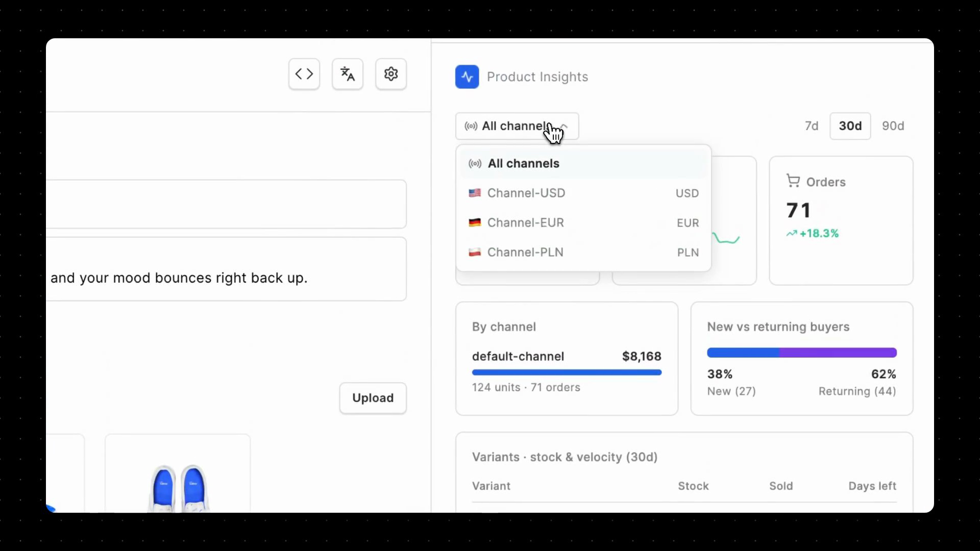Click the broadcast icon beside All channels option
980x551 pixels.
click(x=475, y=164)
